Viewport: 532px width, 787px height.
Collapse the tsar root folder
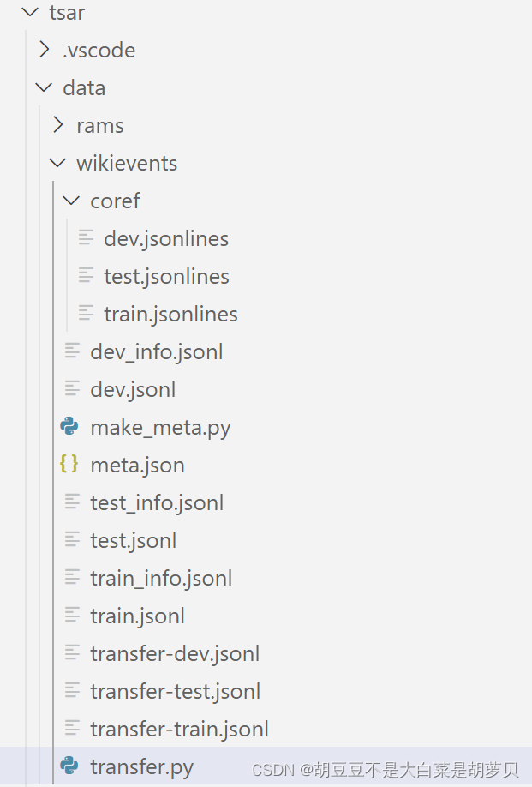click(30, 12)
